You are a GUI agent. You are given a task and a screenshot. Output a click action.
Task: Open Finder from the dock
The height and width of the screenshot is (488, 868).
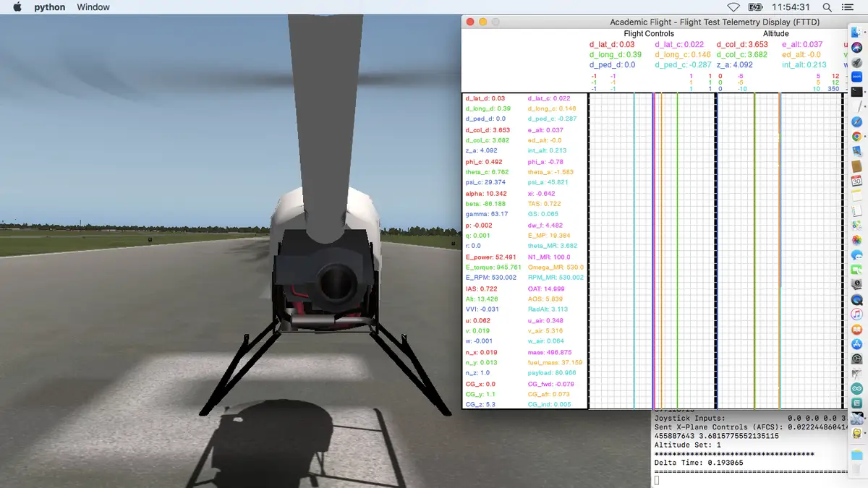(x=856, y=32)
